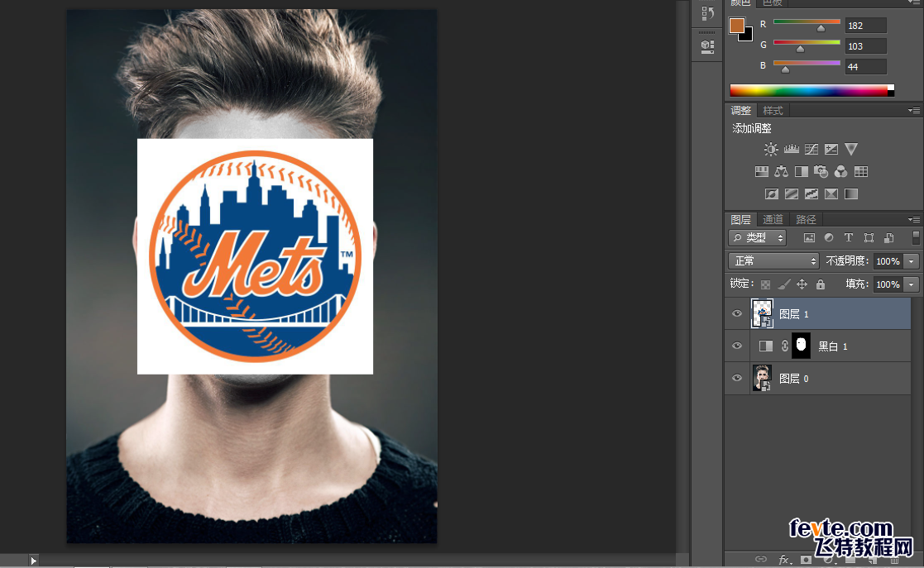Hide 图层 1 with its eye icon
Image resolution: width=924 pixels, height=568 pixels.
(736, 313)
